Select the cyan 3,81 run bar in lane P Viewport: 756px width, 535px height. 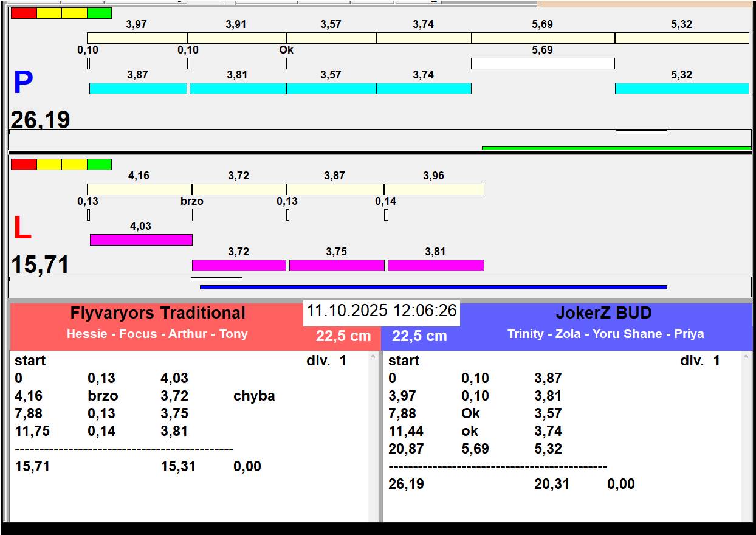coord(238,88)
